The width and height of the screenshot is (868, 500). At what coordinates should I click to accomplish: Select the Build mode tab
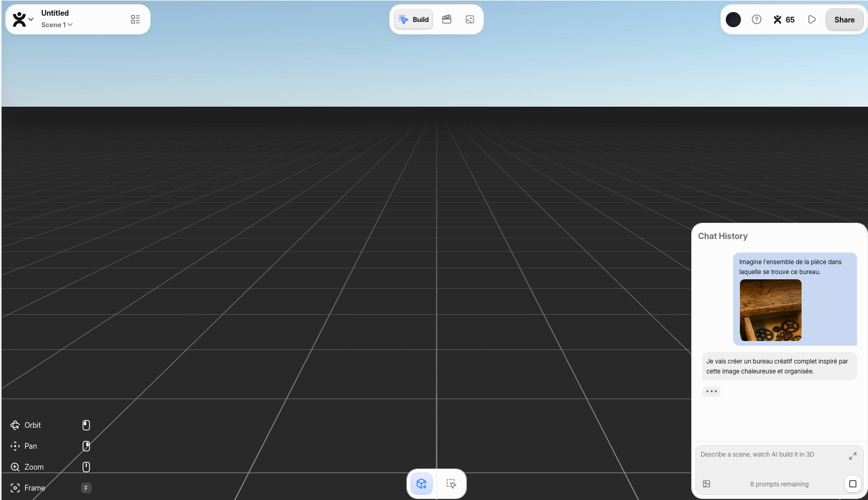414,19
